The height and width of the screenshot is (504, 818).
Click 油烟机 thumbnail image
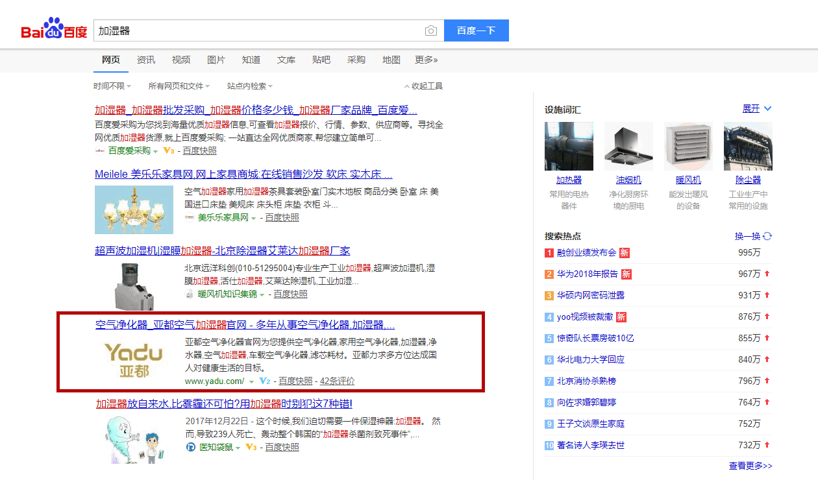point(628,147)
